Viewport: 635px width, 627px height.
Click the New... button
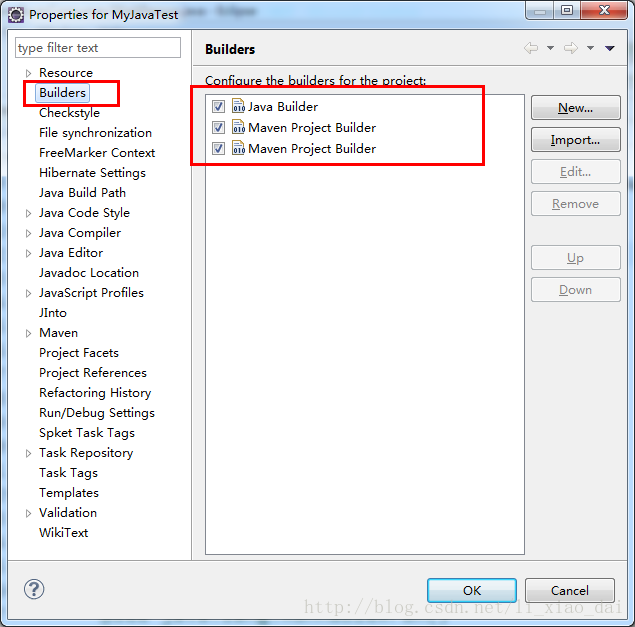[x=575, y=108]
